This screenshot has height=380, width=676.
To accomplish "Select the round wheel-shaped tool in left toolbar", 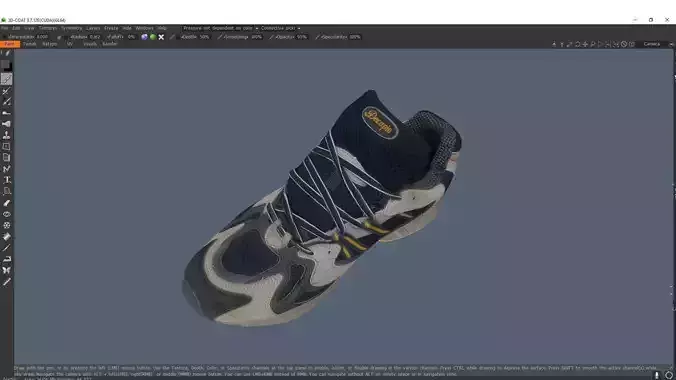I will pos(6,225).
